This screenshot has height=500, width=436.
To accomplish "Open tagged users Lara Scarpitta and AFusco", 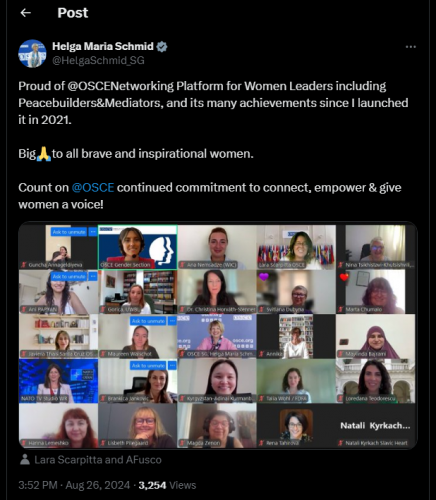I will click(98, 460).
